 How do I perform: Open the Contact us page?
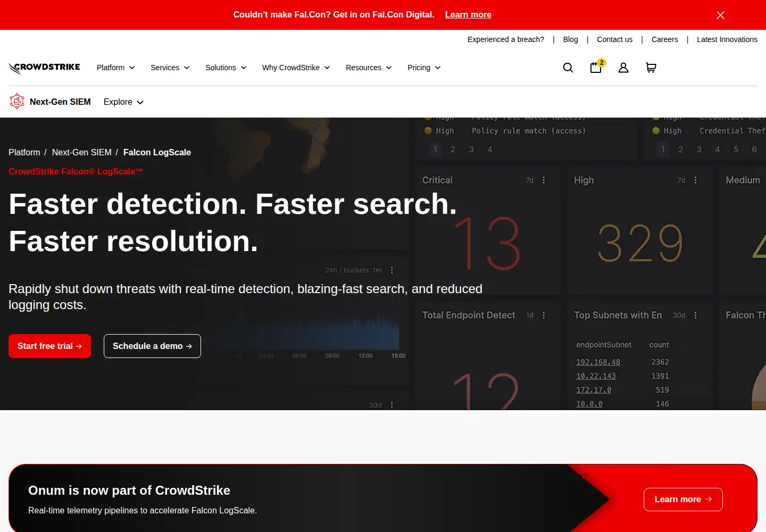[x=614, y=39]
